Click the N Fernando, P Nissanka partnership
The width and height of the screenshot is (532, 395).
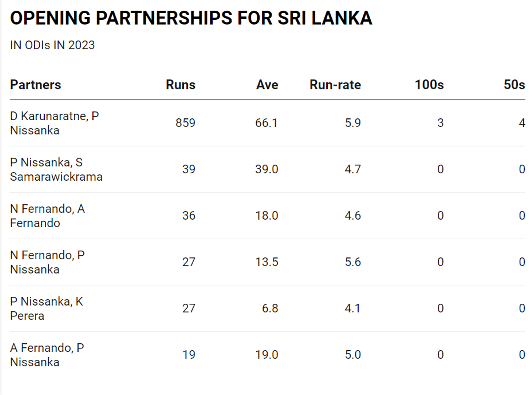(47, 262)
